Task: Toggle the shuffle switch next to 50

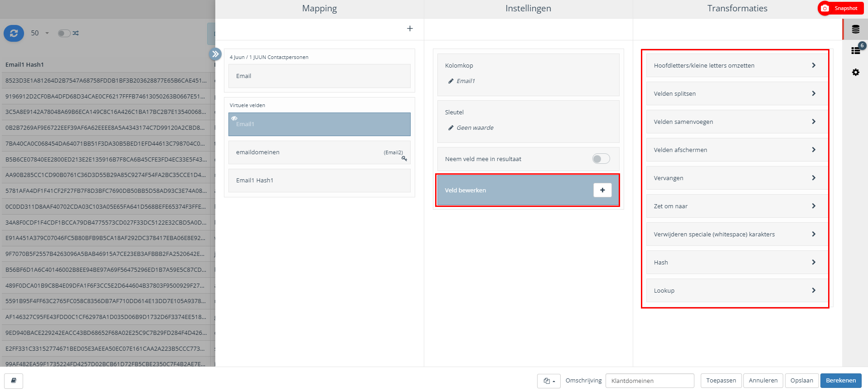Action: pos(64,33)
